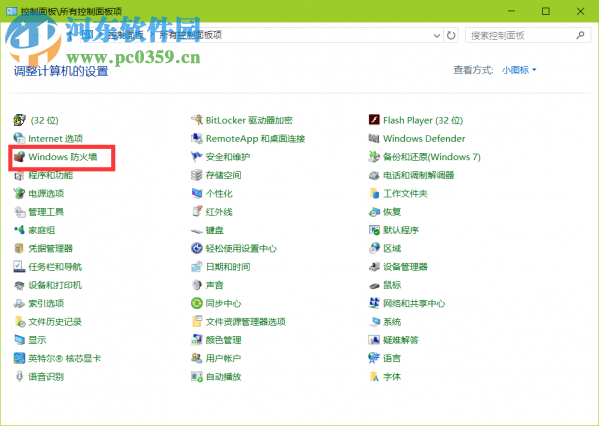Open 颜色管理 link
The height and width of the screenshot is (426, 599).
tap(223, 340)
